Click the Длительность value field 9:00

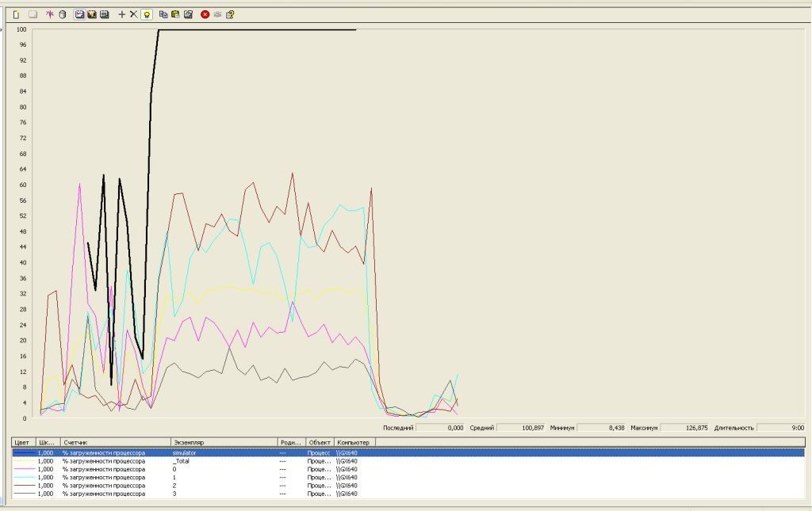781,428
